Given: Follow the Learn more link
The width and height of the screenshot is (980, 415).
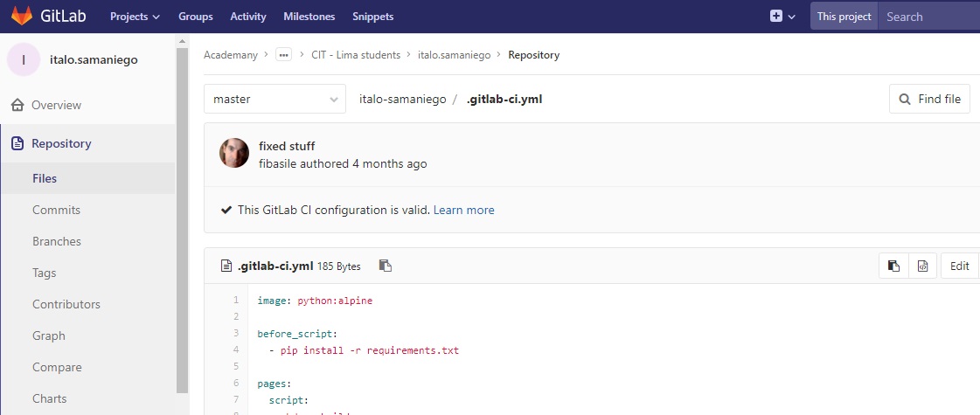Looking at the screenshot, I should pyautogui.click(x=463, y=210).
